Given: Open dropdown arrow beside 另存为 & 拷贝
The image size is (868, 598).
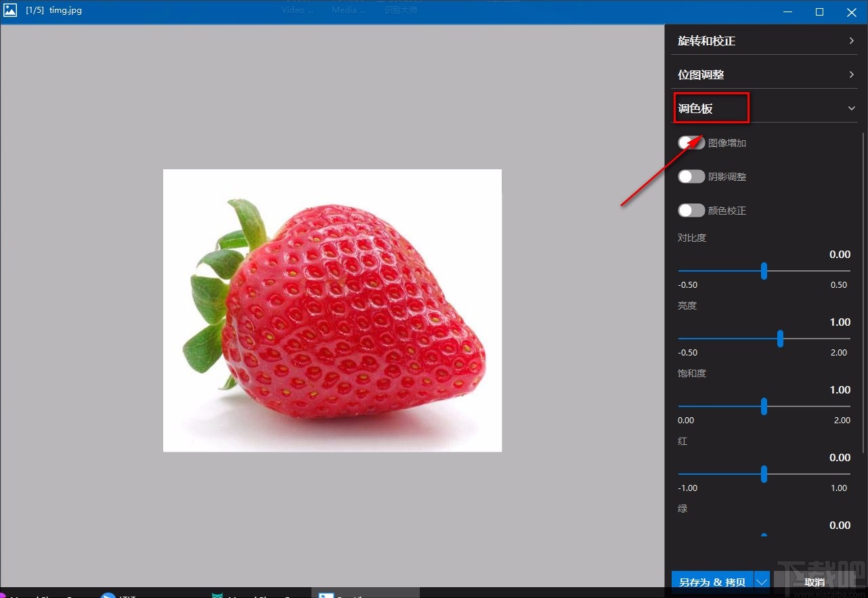Looking at the screenshot, I should point(762,581).
